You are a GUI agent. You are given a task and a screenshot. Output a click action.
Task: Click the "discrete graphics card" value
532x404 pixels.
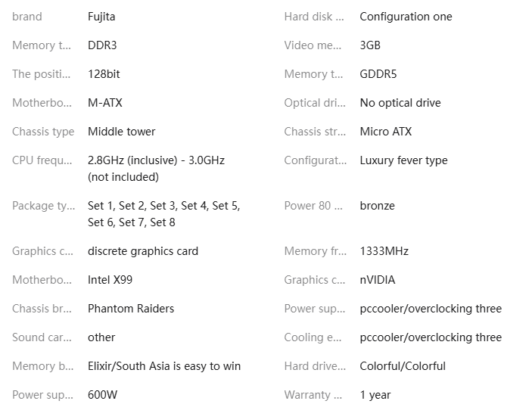click(143, 251)
